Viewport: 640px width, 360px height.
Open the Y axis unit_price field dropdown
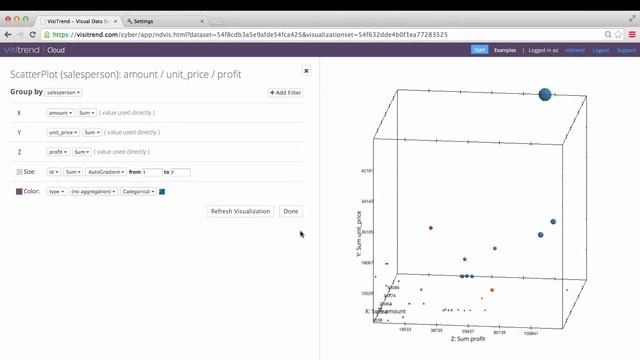click(x=63, y=132)
